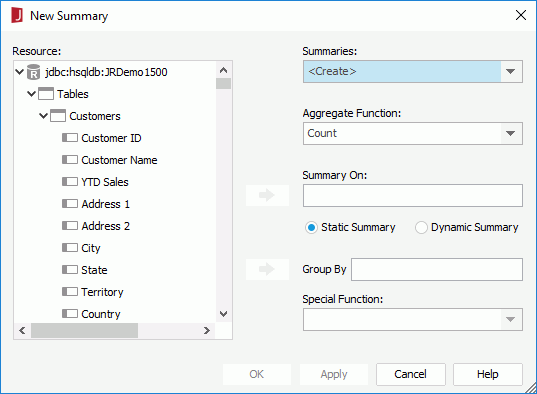Open the Aggregate Function dropdown
This screenshot has width=537, height=394.
(511, 133)
